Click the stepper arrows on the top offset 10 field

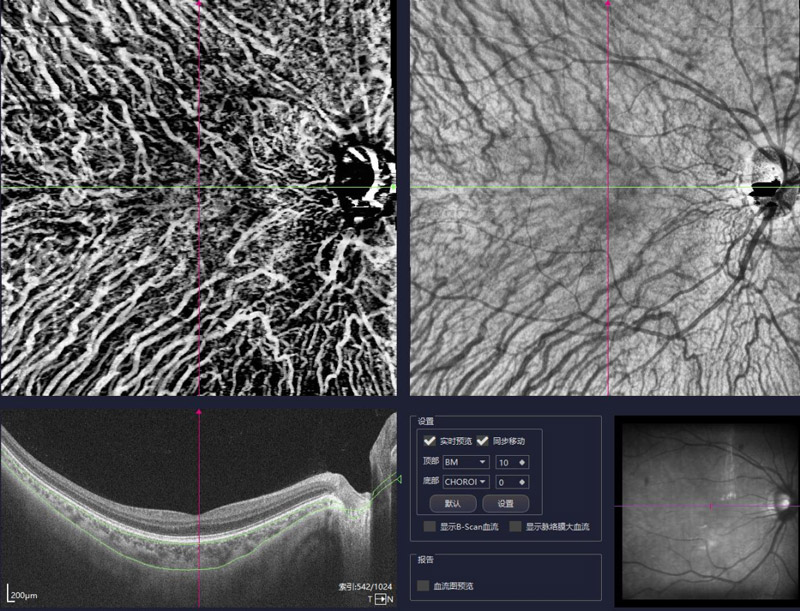click(521, 462)
